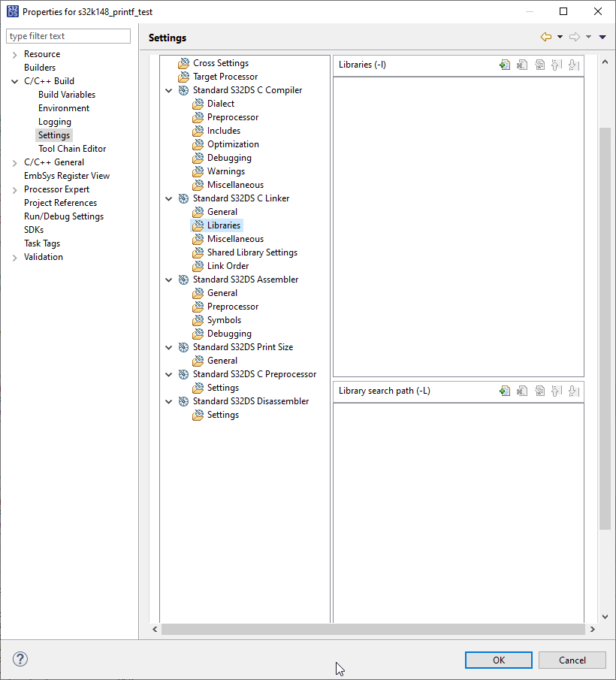This screenshot has width=616, height=680.
Task: Open Task Tags page
Action: pos(42,243)
